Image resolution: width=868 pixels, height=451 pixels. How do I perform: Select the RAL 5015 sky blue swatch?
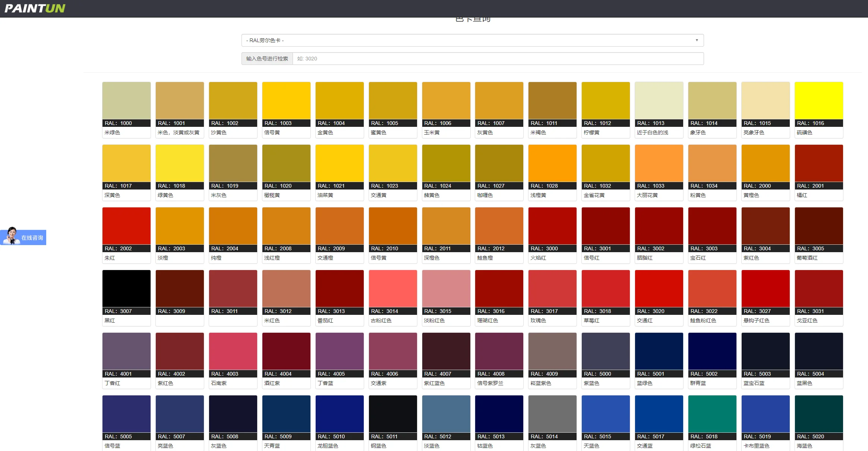605,414
